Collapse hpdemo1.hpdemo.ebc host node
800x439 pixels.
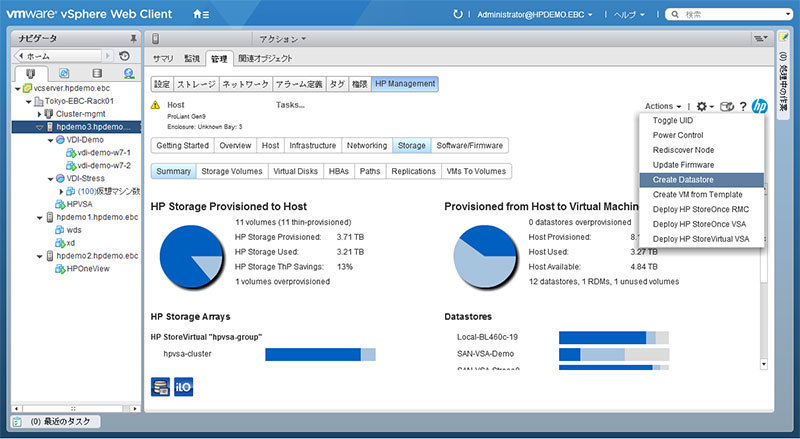(x=39, y=217)
